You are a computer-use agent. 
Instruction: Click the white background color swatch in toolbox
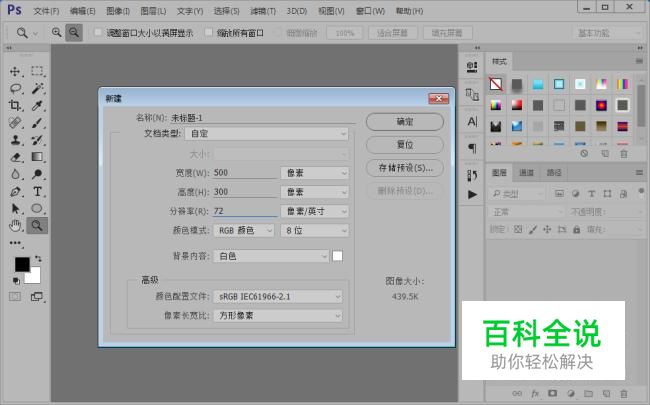(x=34, y=277)
